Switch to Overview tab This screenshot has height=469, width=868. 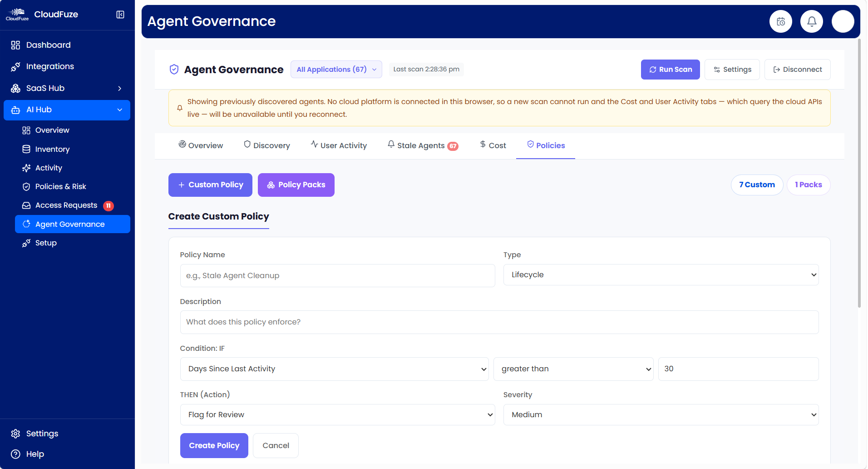201,145
